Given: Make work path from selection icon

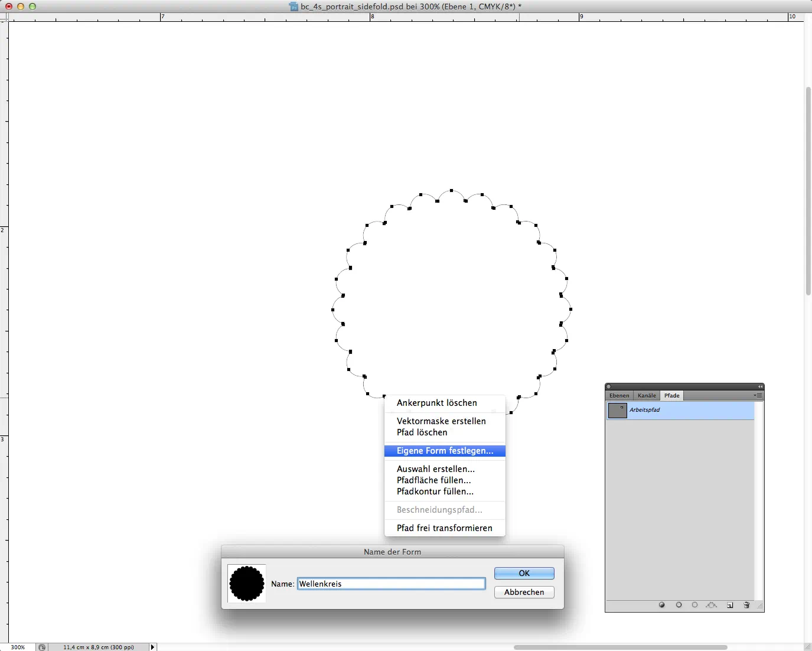Looking at the screenshot, I should 712,605.
